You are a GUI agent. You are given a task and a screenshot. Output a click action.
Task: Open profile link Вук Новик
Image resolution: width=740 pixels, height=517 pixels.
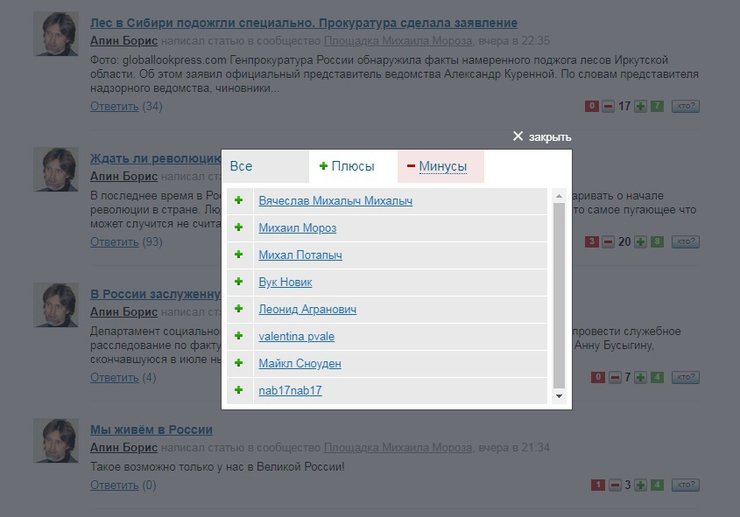point(285,282)
